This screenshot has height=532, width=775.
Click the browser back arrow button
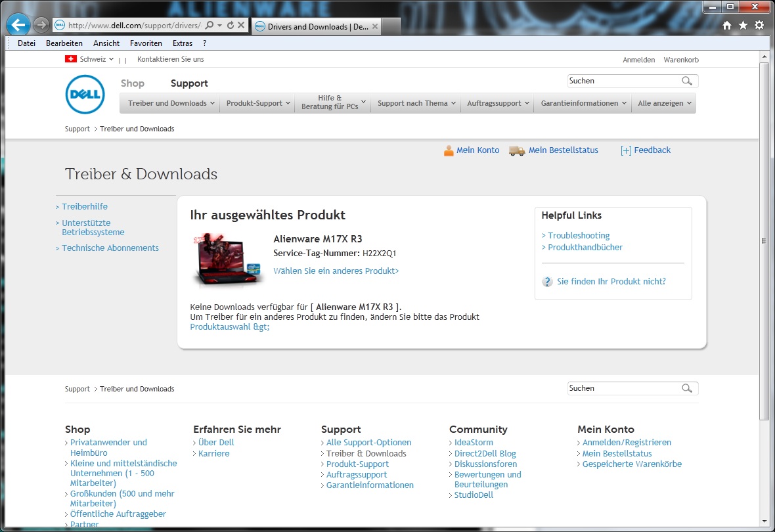tap(18, 26)
